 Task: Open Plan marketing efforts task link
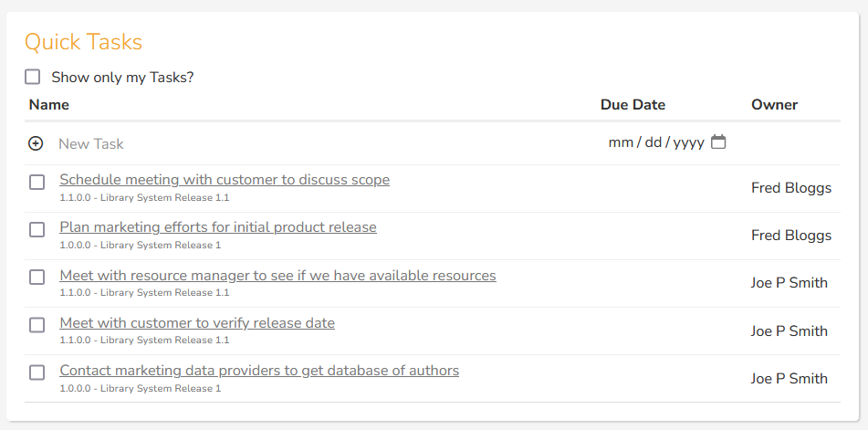(x=218, y=227)
